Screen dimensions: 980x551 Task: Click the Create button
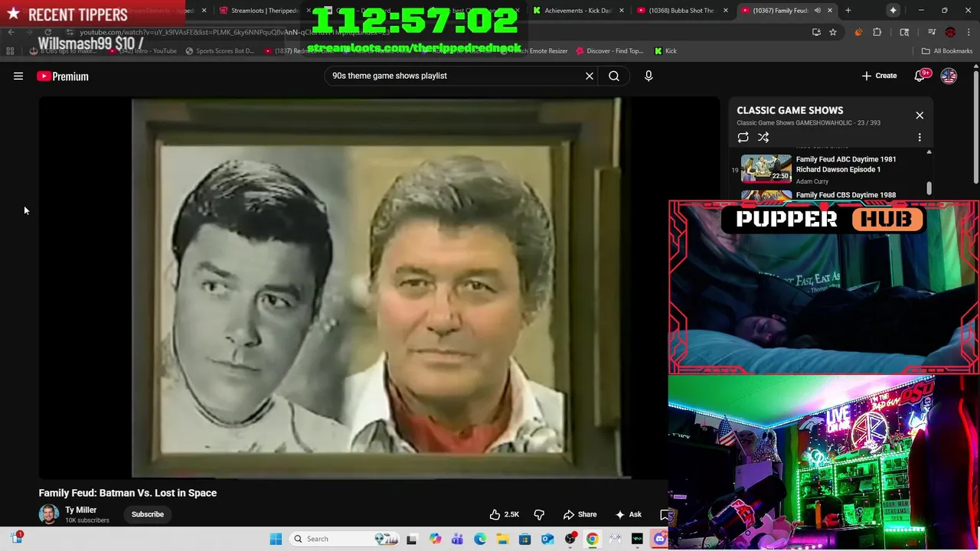(879, 76)
